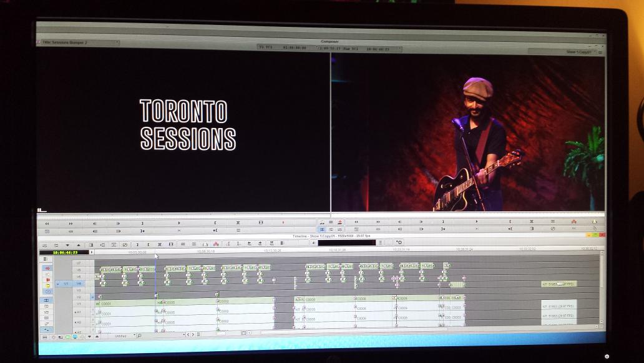This screenshot has height=363, width=644.
Task: Toggle video monitor icon on track V2
Action: point(92,297)
